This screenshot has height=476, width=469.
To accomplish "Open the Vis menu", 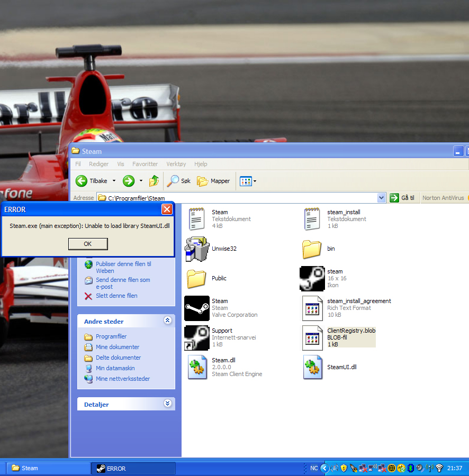I will 121,164.
